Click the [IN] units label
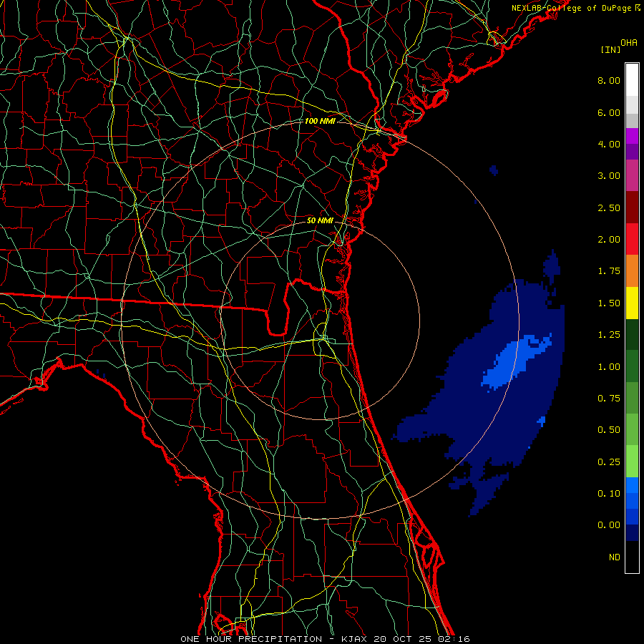This screenshot has height=644, width=644. click(x=610, y=49)
